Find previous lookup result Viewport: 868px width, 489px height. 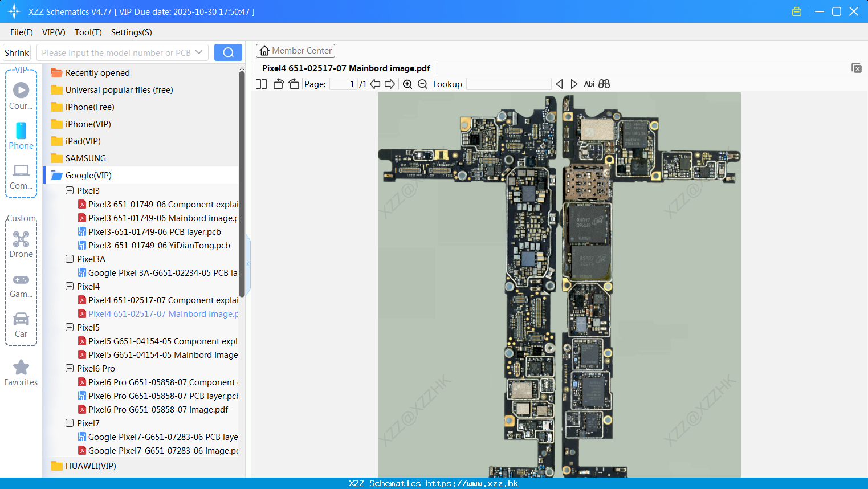(559, 84)
